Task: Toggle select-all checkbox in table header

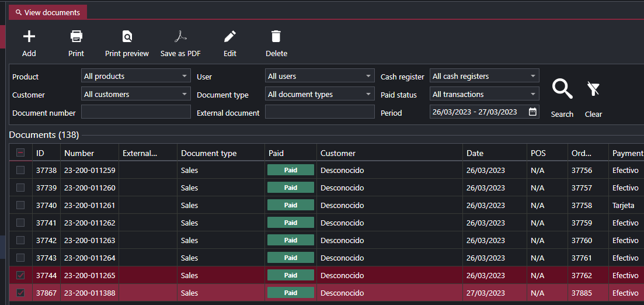Action: click(20, 153)
